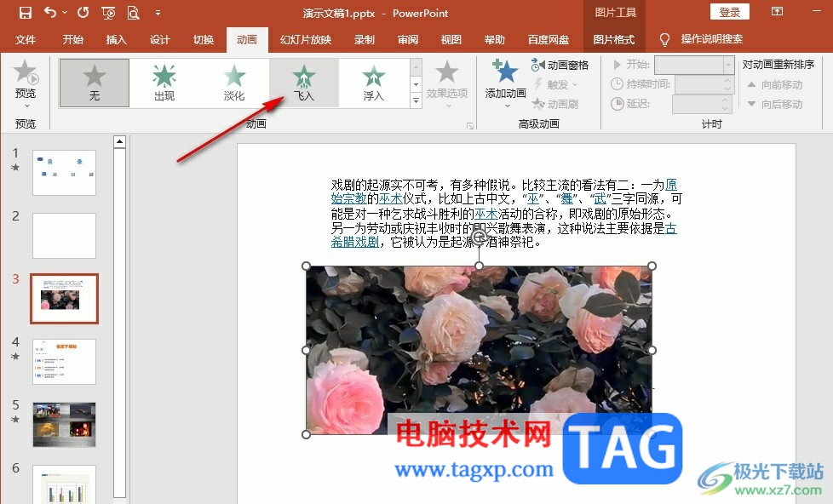The height and width of the screenshot is (504, 833).
Task: Select the 无 animation effect
Action: click(x=94, y=83)
